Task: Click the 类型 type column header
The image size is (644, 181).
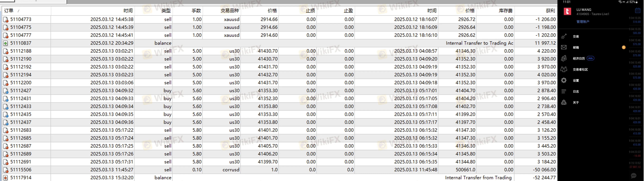Action: 166,11
